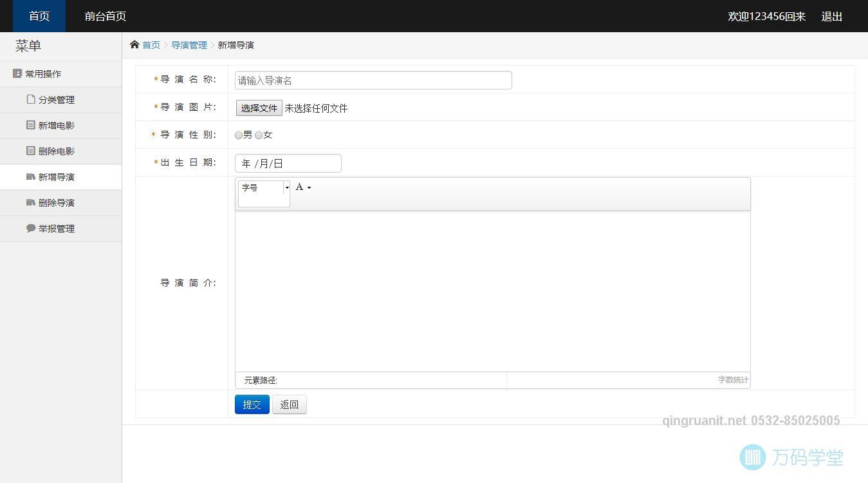Select the 男 gender radio button
This screenshot has height=483, width=868.
coord(238,135)
